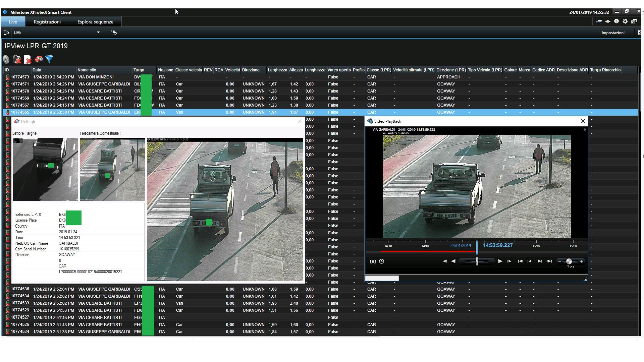Sort by Targa column header
The width and height of the screenshot is (644, 362).
(145, 70)
